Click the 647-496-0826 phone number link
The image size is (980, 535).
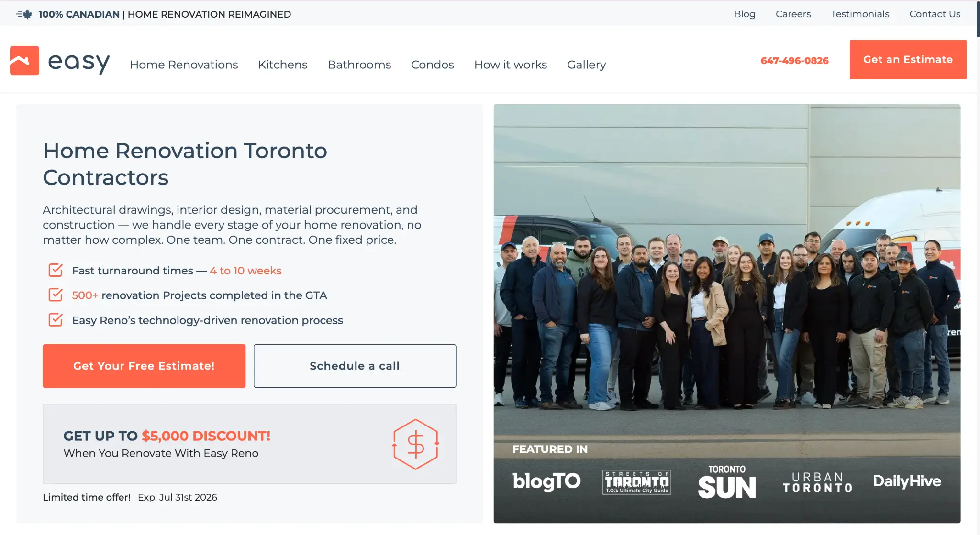point(794,61)
